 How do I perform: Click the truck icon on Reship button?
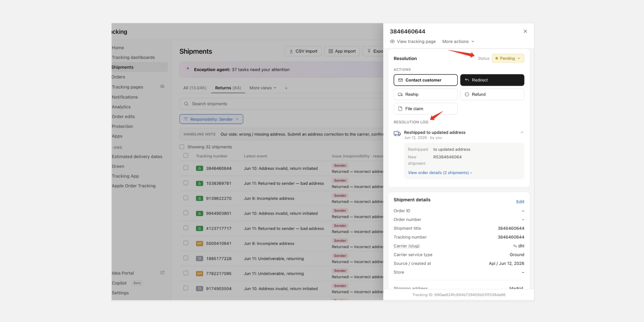(x=400, y=94)
